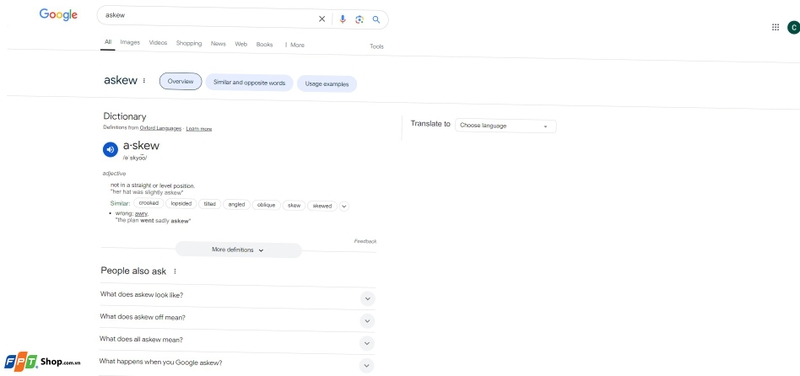Image resolution: width=800 pixels, height=376 pixels.
Task: Open Google Lens image search icon
Action: click(360, 19)
